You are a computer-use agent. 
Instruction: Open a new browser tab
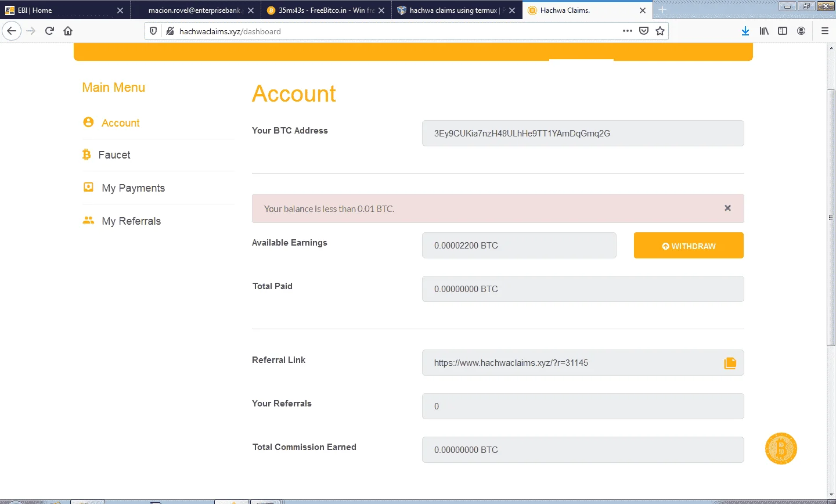click(x=662, y=9)
